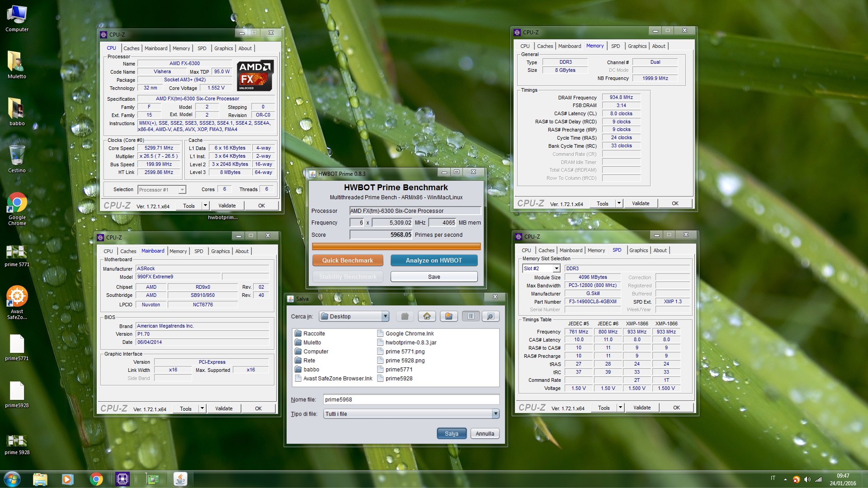
Task: Click the Java app taskbar icon
Action: [x=180, y=479]
